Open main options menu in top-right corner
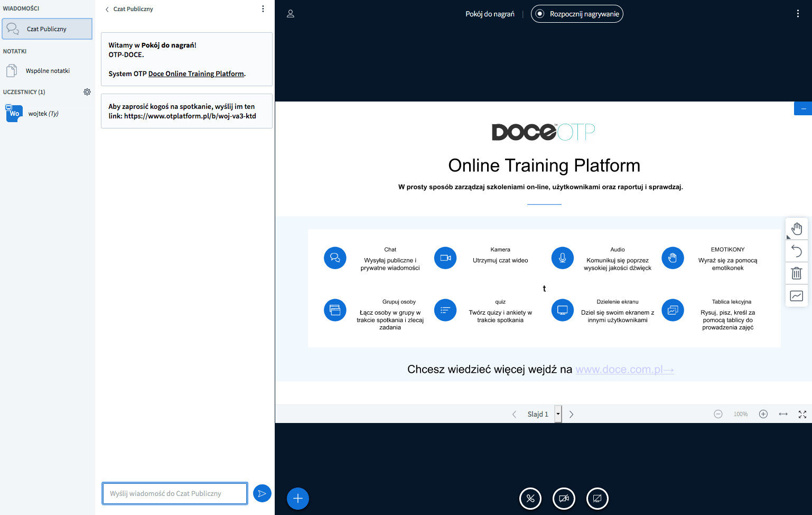This screenshot has height=515, width=812. tap(798, 14)
